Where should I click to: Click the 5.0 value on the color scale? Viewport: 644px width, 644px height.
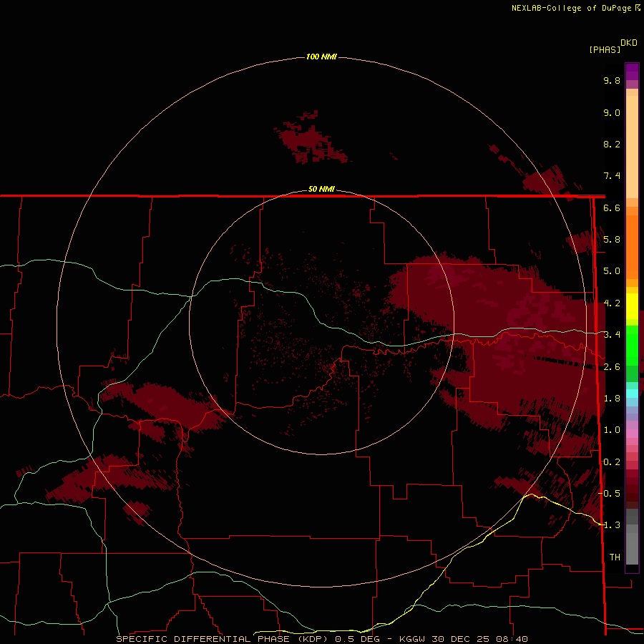[x=612, y=271]
